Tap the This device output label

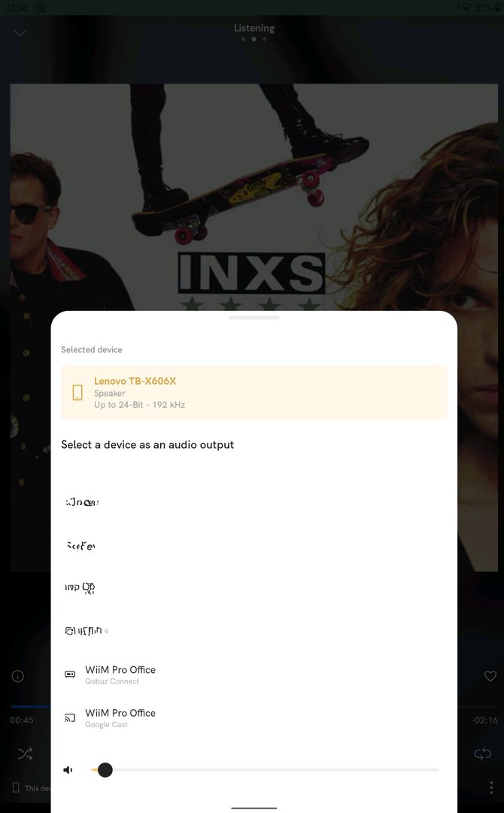coord(32,787)
